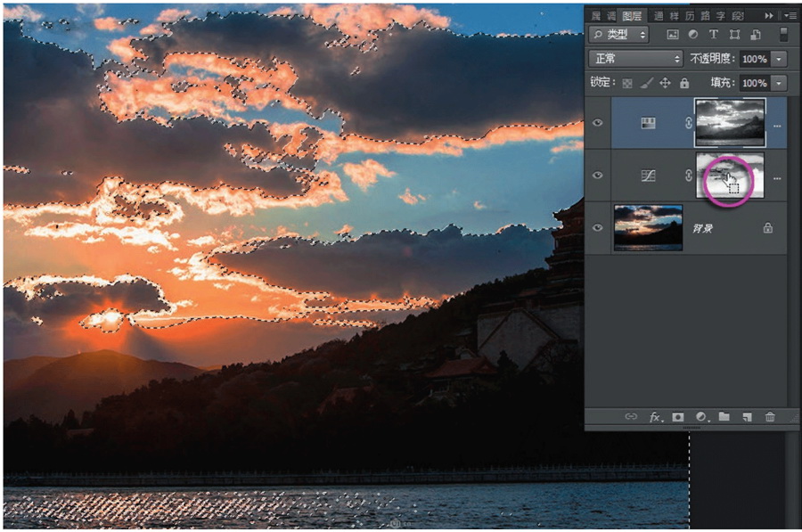Hide the 背景 layer
The width and height of the screenshot is (802, 532).
(597, 227)
